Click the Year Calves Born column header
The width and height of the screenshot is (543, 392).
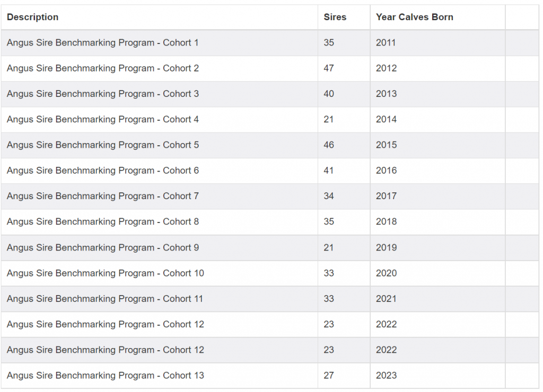tap(414, 17)
